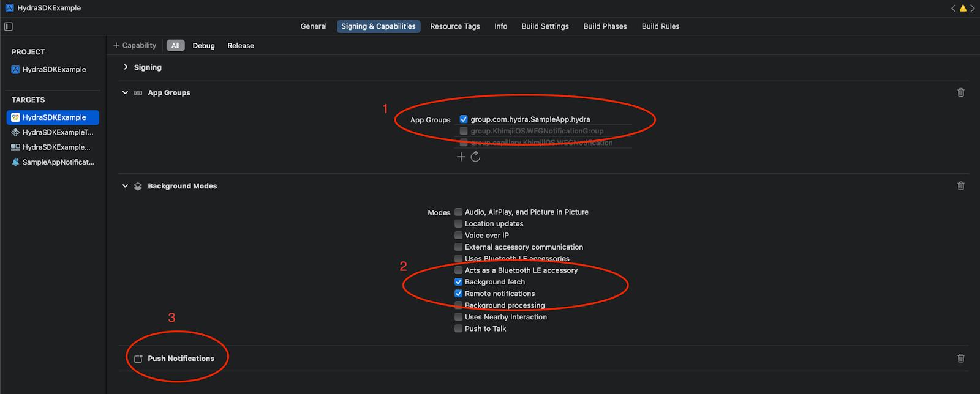Select the HydraSDKExampleT... test target
The image size is (980, 394).
[53, 132]
